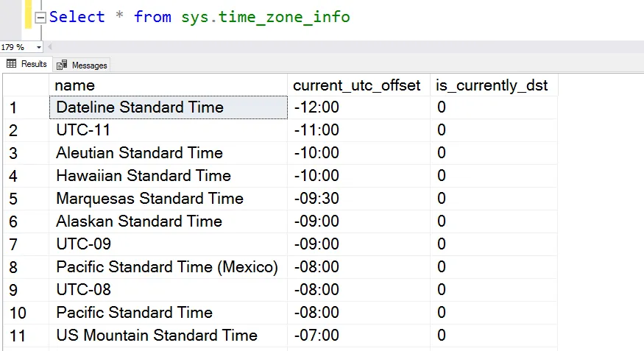Click the Select keyword in the query
The height and width of the screenshot is (351, 644).
pos(77,17)
